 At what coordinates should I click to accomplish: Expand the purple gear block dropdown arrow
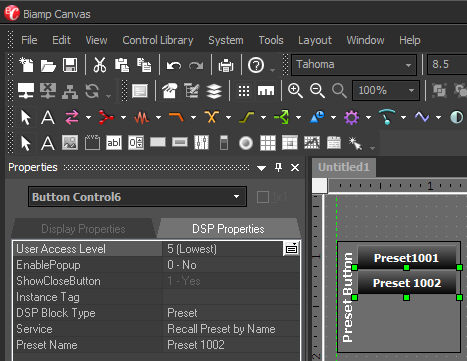(368, 117)
